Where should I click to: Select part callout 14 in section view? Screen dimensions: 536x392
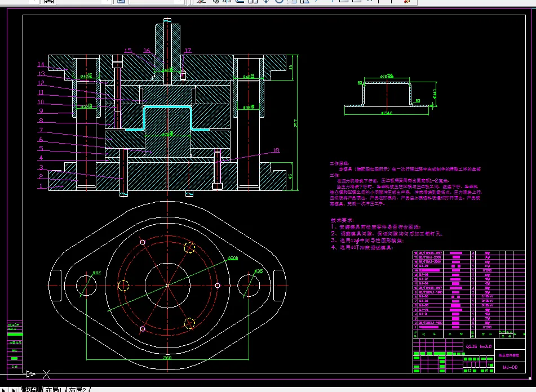point(41,64)
